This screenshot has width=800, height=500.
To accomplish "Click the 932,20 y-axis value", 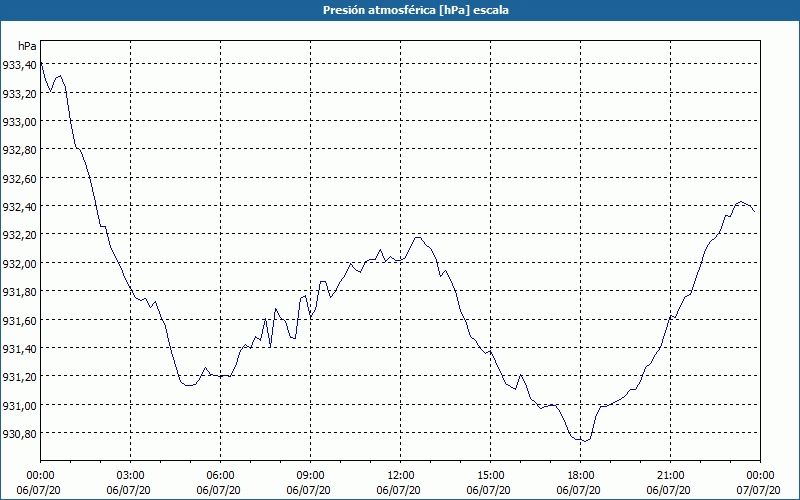I will 19,235.
